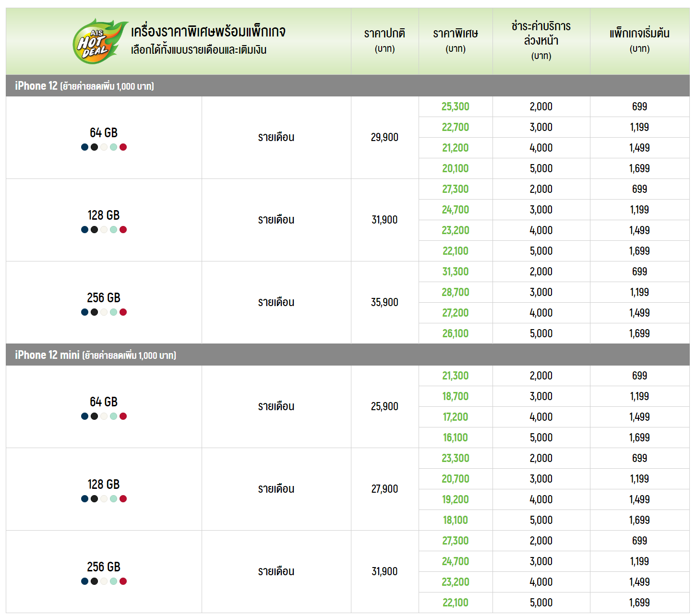Click the AIS Hot Deal logo
The image size is (697, 616).
coord(99,41)
